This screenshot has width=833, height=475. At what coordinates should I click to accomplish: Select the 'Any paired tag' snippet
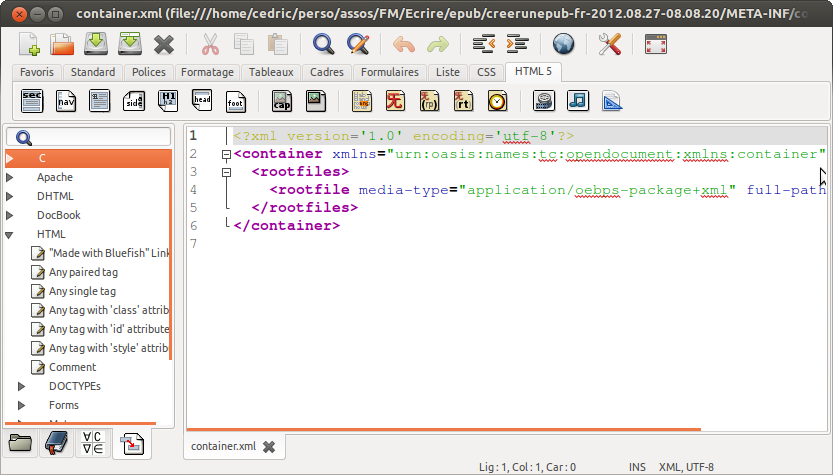tap(83, 272)
